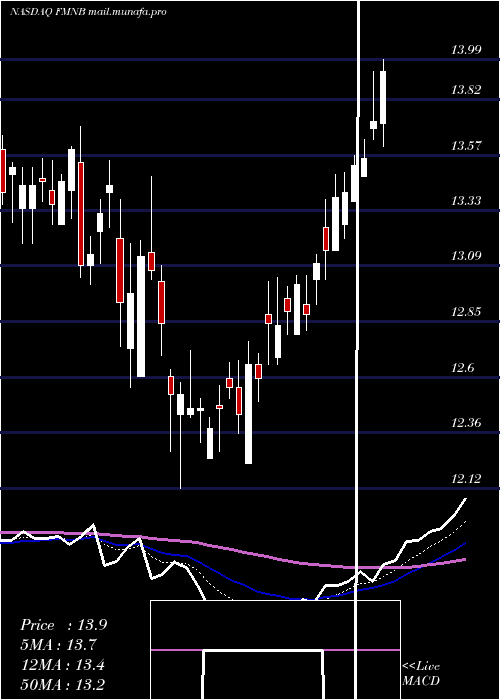
Task: Click the 12.36 price axis label
Action: coord(466,422)
